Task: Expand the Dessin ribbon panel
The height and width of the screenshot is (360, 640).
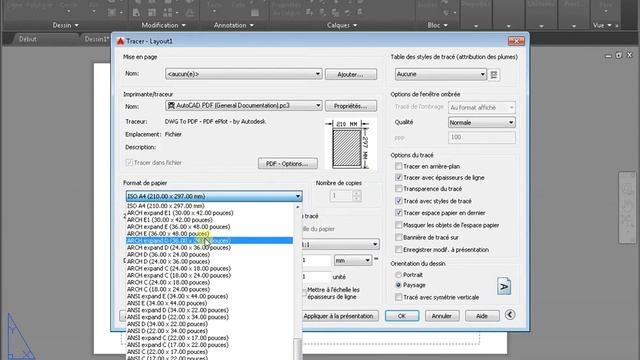Action: [65, 25]
